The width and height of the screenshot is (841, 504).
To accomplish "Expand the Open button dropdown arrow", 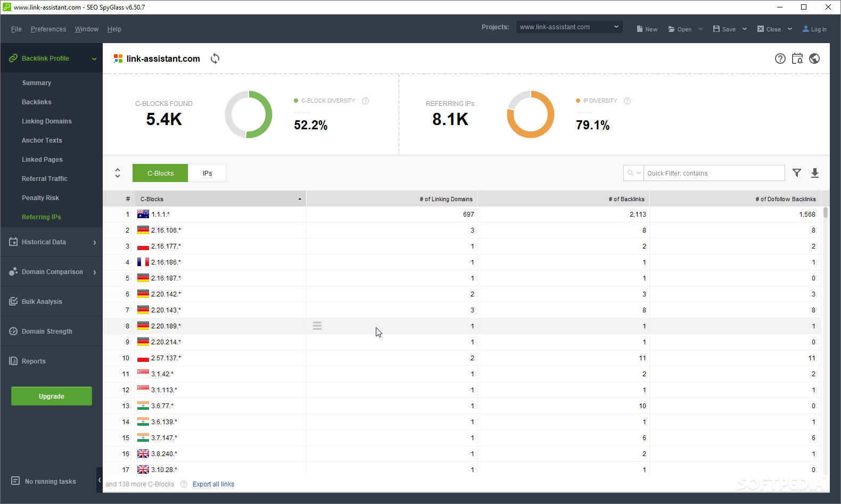I will coord(700,29).
